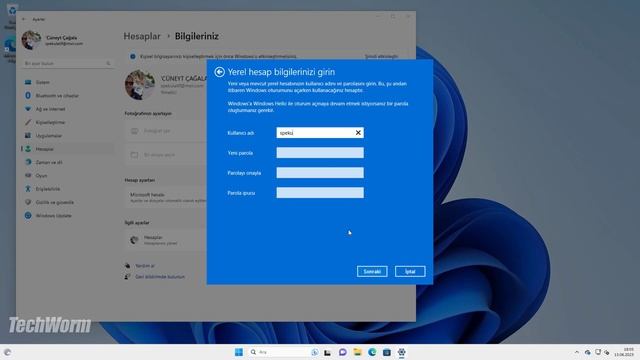Open the taskbar clock and date
Image resolution: width=640 pixels, height=360 pixels.
tap(624, 352)
